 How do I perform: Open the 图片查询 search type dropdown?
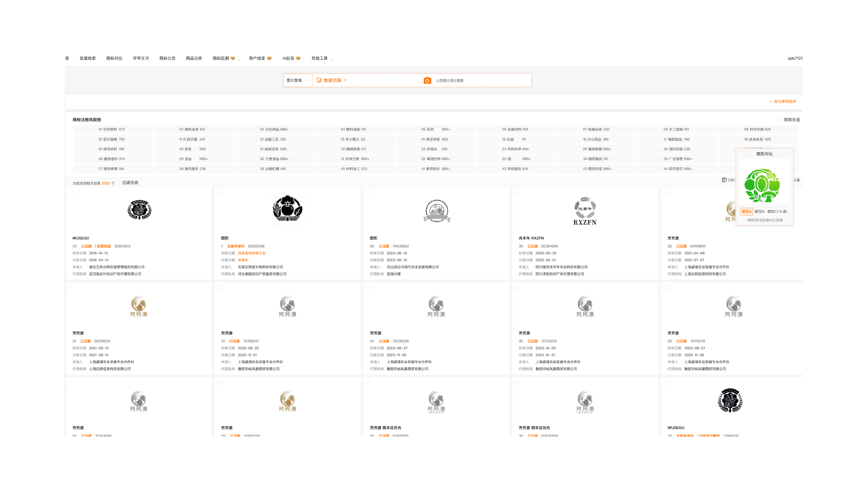pyautogui.click(x=297, y=80)
